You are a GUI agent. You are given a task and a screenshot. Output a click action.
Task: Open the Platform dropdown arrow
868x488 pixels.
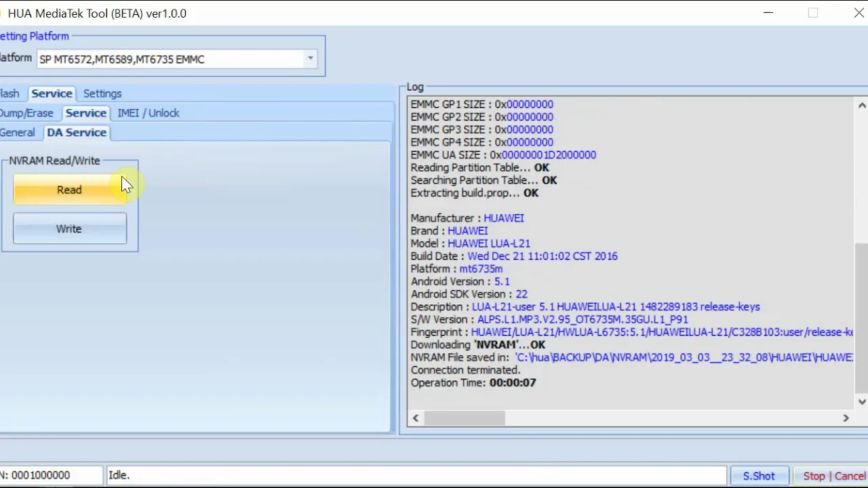pyautogui.click(x=311, y=59)
